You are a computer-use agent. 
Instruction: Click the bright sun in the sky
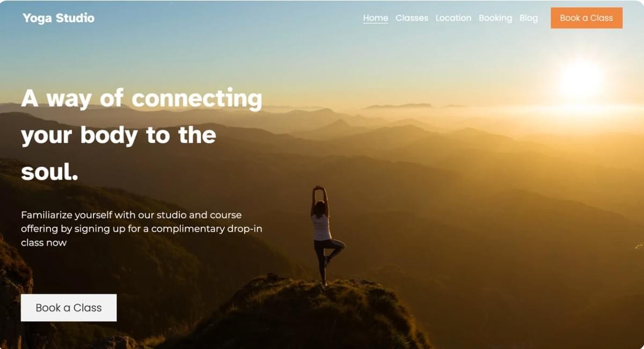[x=581, y=79]
